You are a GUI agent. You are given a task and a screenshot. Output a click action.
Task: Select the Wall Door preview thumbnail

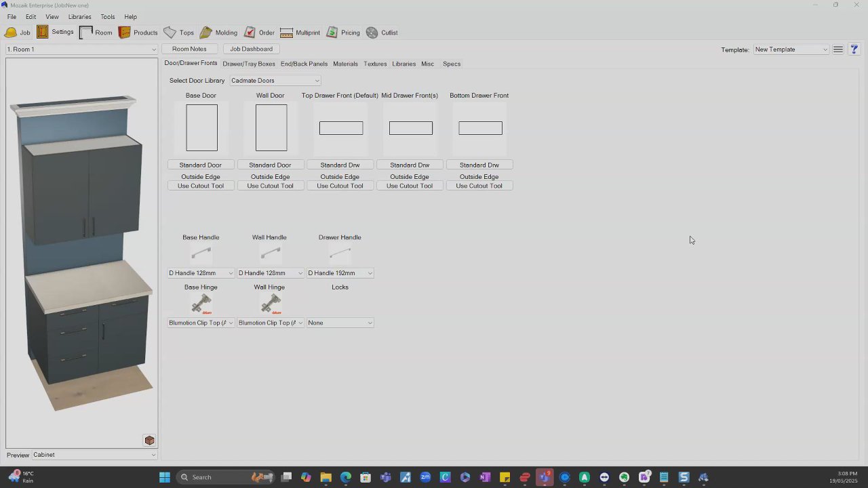click(271, 128)
